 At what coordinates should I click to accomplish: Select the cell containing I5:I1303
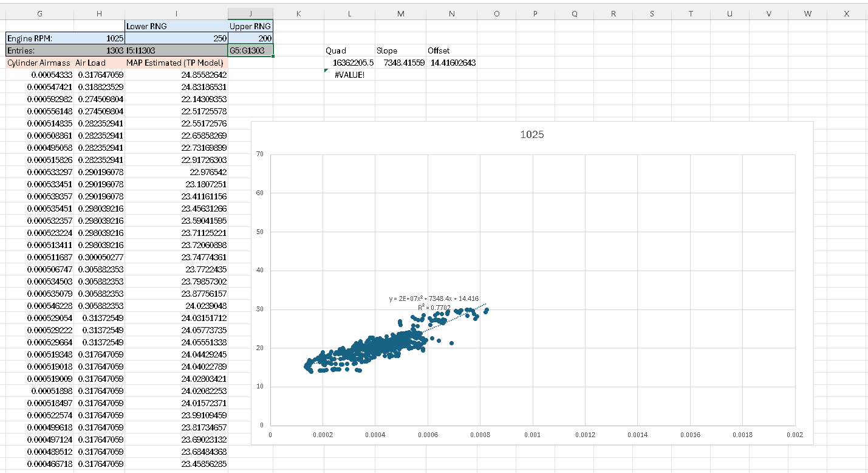(176, 50)
